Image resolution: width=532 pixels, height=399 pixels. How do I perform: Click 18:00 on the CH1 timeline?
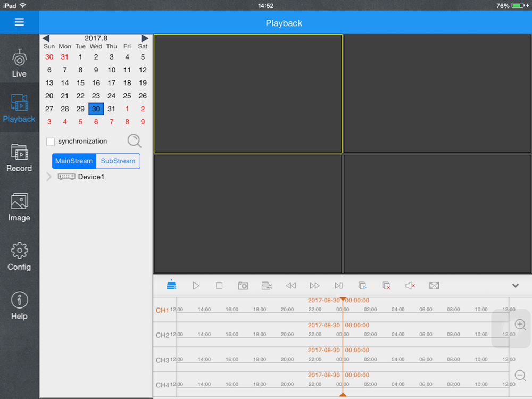tap(260, 310)
